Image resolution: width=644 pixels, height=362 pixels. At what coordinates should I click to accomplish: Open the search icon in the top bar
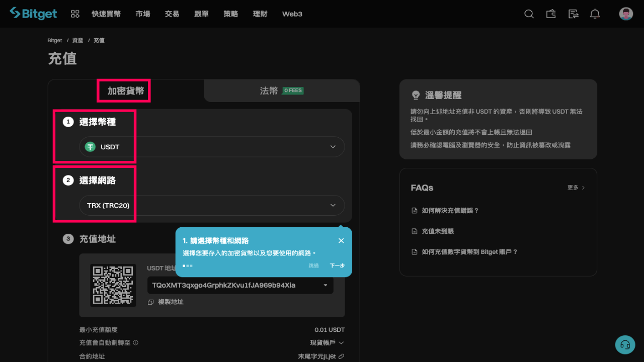click(529, 14)
